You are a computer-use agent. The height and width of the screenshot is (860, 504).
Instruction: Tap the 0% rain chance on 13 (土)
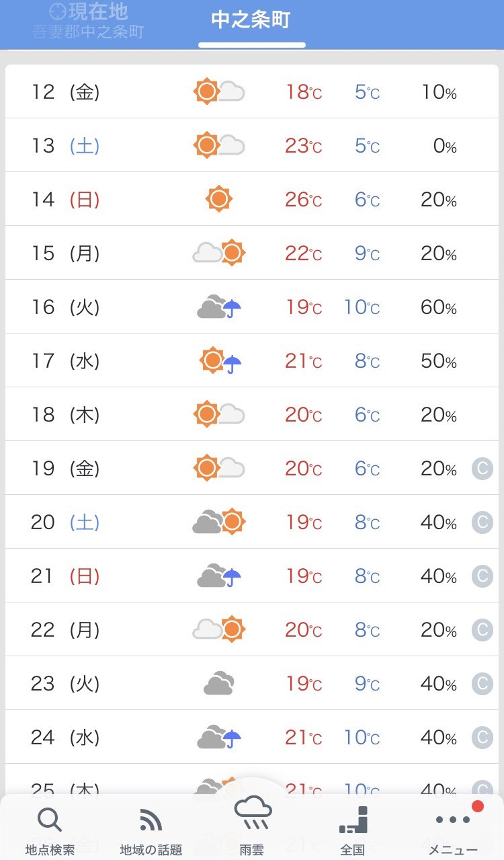[x=445, y=146]
